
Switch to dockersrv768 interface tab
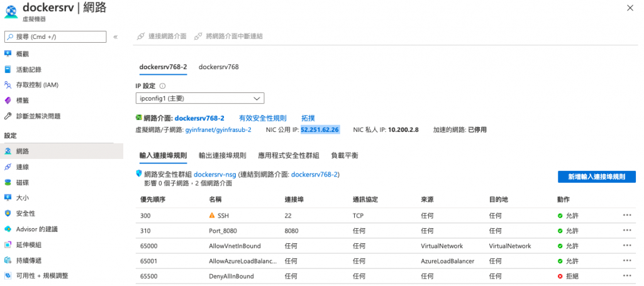(218, 67)
